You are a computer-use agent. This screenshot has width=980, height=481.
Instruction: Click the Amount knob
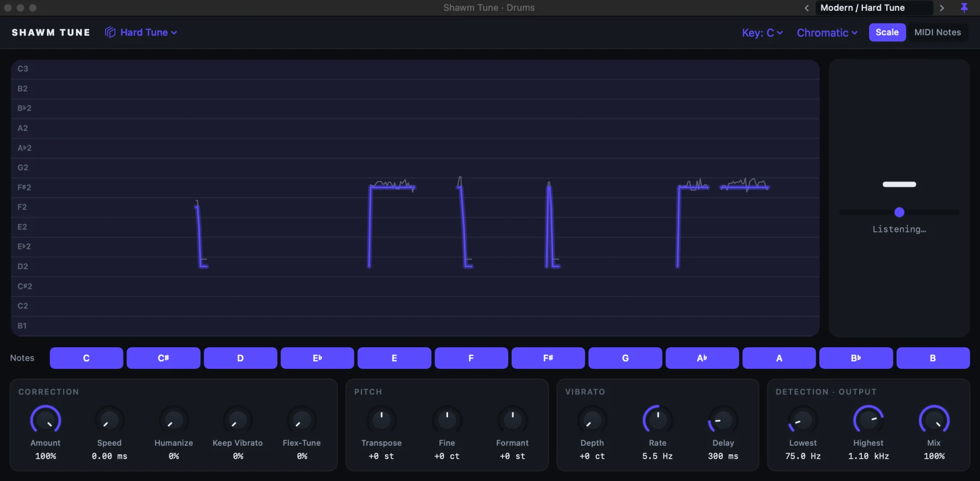[46, 420]
